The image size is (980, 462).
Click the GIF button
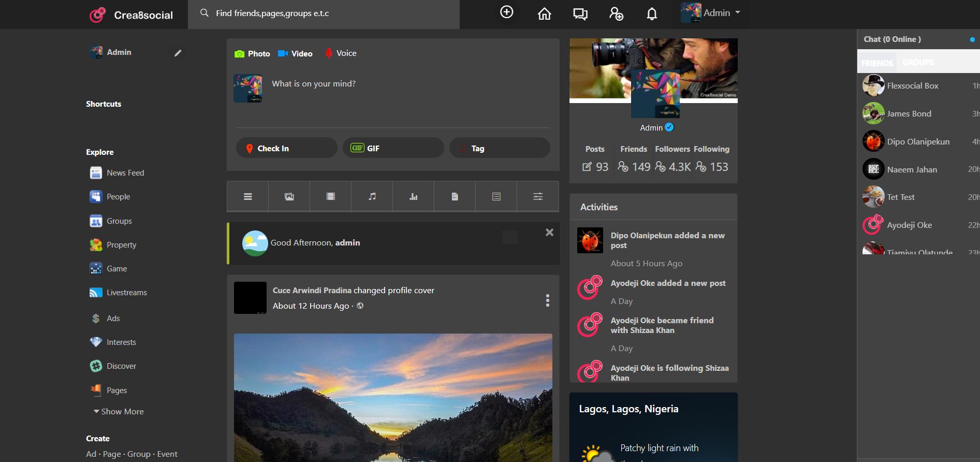tap(393, 148)
